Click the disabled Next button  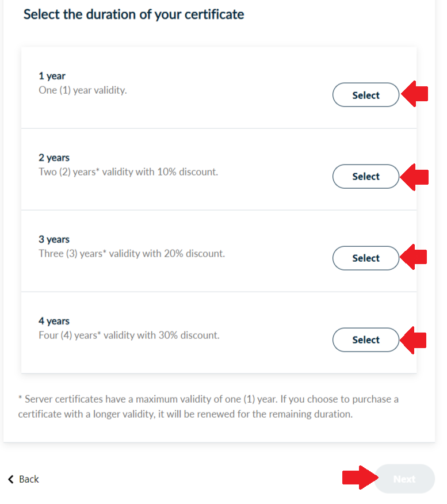(404, 479)
